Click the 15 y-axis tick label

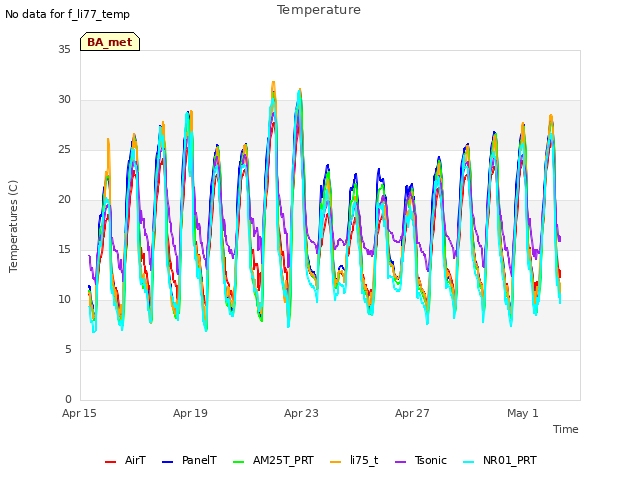[x=64, y=250]
